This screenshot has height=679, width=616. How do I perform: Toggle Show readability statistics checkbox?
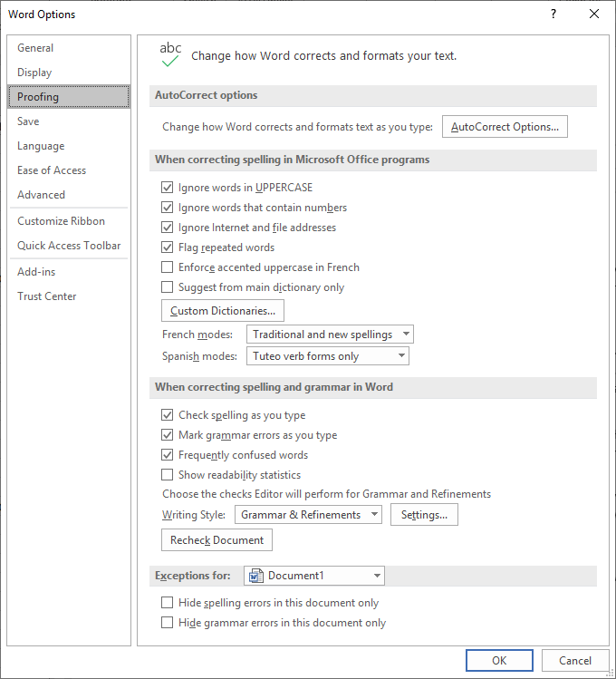tap(167, 475)
